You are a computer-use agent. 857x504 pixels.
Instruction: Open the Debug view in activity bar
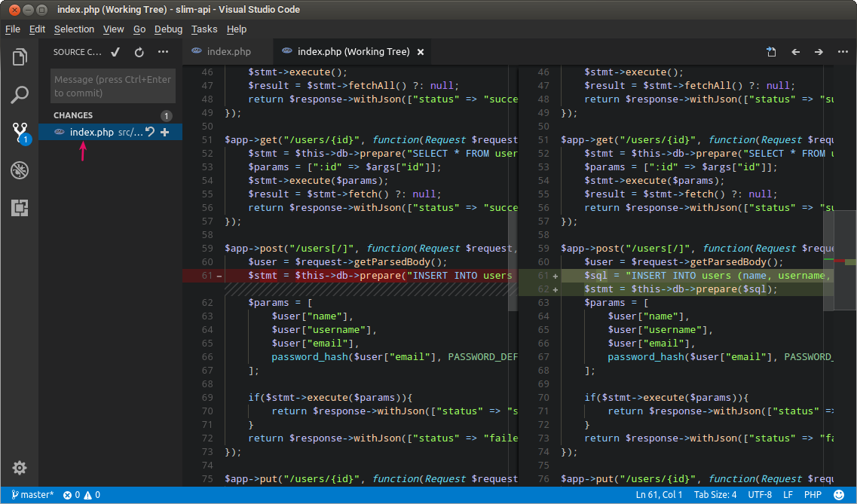[x=20, y=171]
